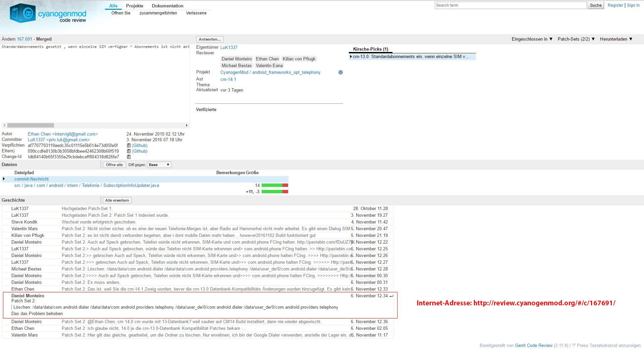
Task: Click the size bar for SubscriptionInfoUpdater.java
Action: coord(275,186)
